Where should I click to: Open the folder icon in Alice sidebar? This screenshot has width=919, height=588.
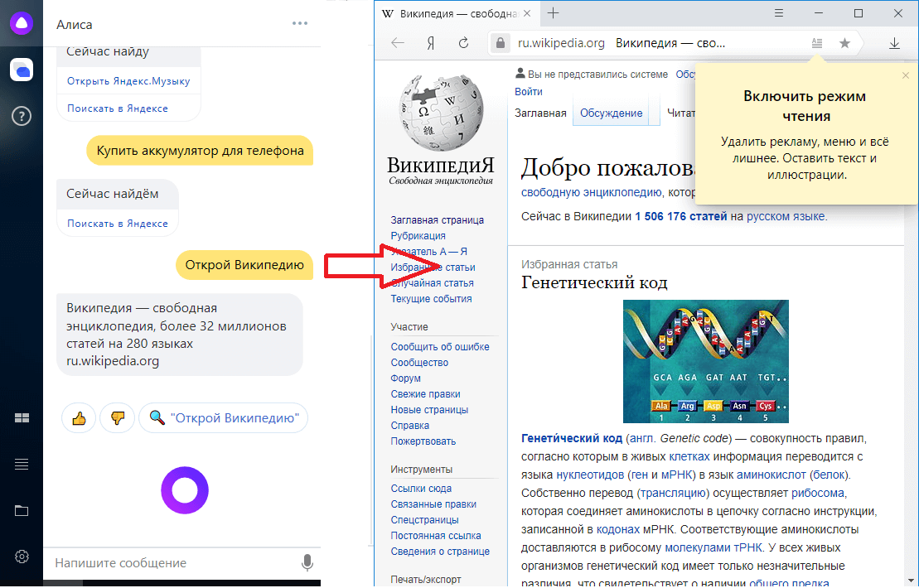point(22,511)
